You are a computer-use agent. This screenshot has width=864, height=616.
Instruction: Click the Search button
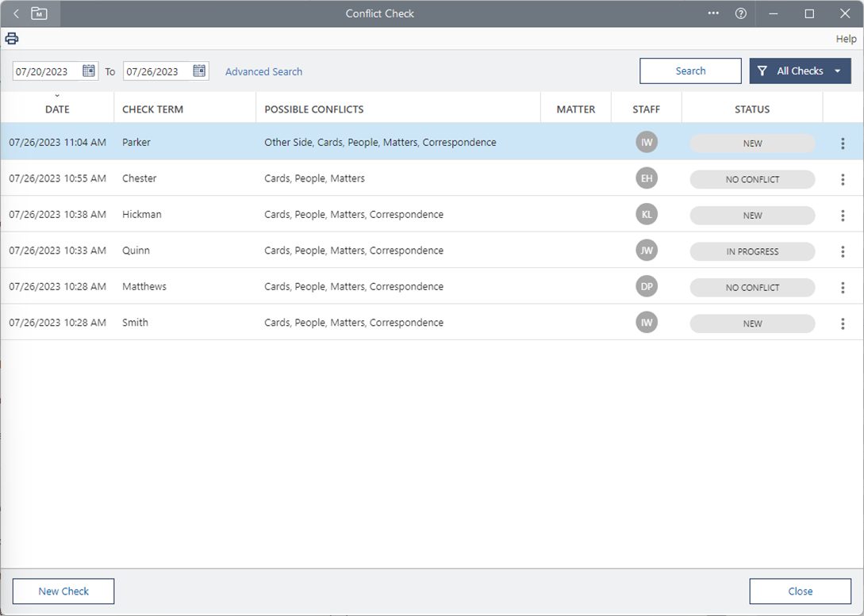click(690, 71)
